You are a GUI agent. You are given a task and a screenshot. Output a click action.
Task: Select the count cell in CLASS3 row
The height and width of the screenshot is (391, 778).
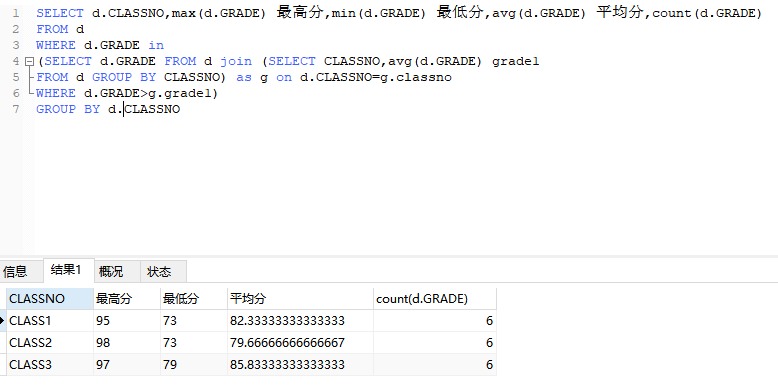pos(435,364)
